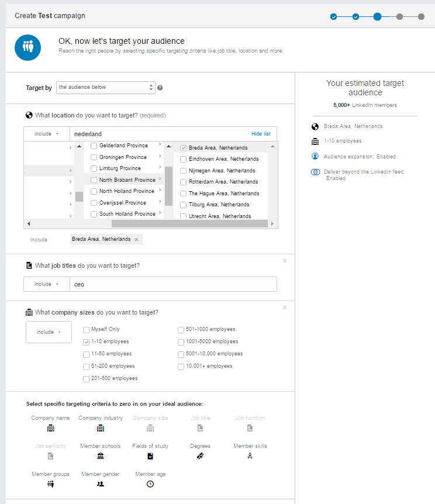The image size is (435, 504).
Task: Select the Company name targeting icon
Action: pos(50,428)
